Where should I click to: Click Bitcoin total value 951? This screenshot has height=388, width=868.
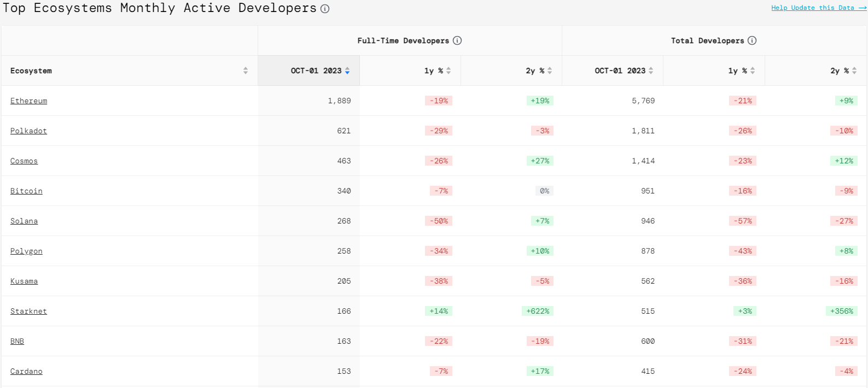point(648,191)
